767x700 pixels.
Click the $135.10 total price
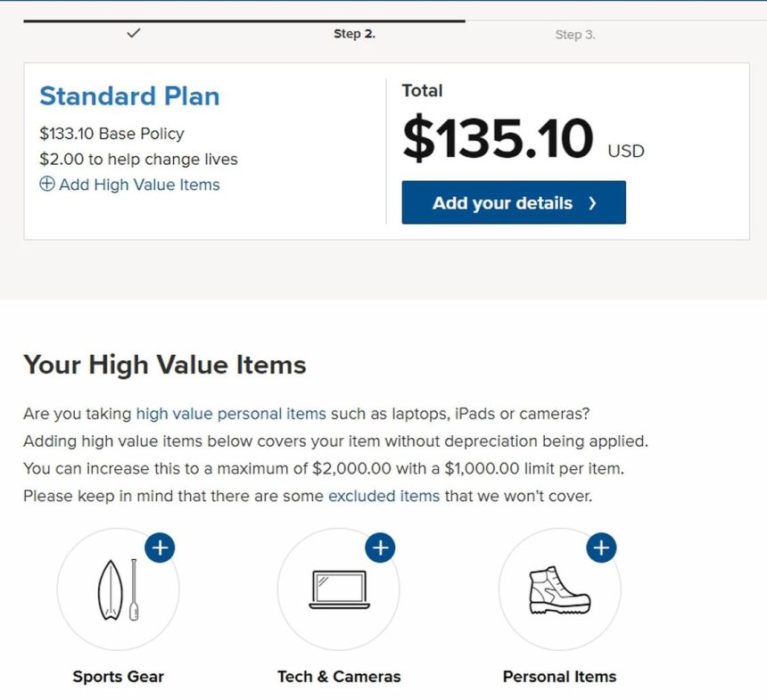[x=498, y=139]
